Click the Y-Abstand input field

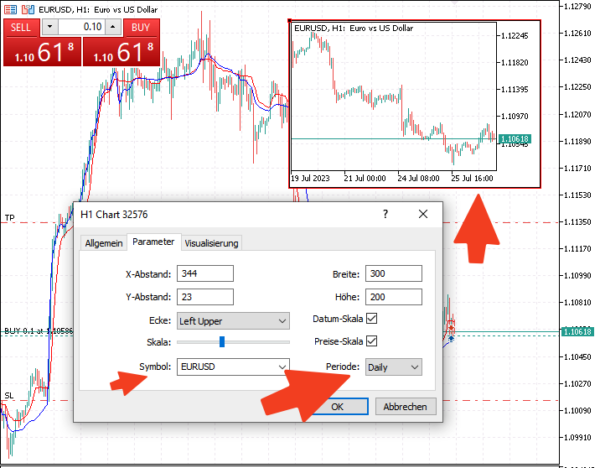click(x=205, y=297)
